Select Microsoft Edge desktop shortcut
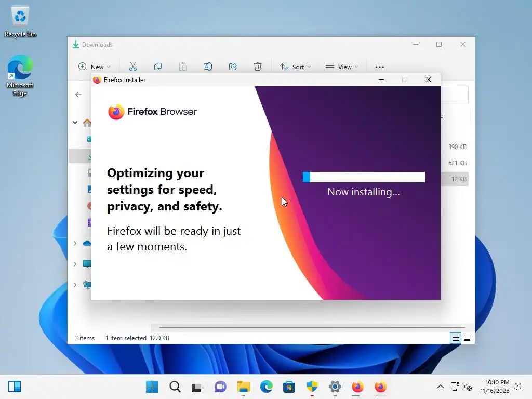This screenshot has height=399, width=532. [x=20, y=75]
